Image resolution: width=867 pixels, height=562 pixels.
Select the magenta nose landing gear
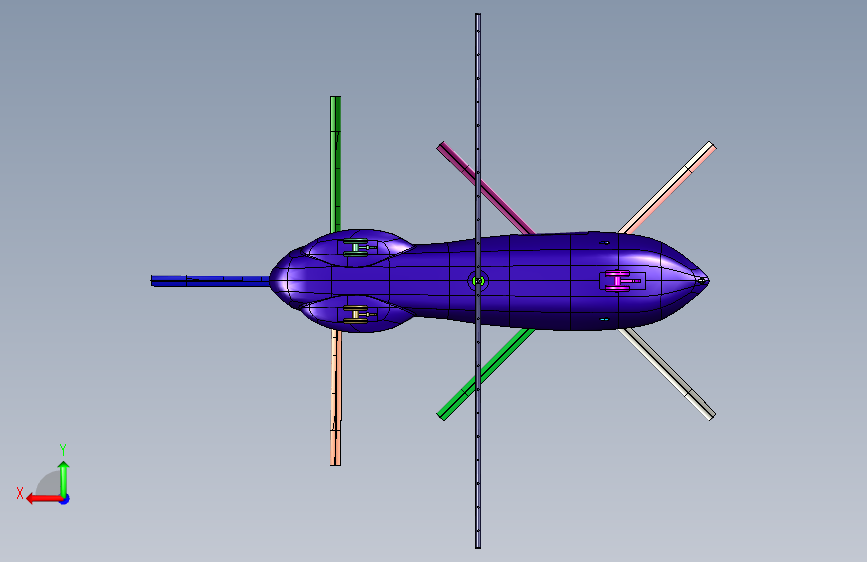(x=621, y=281)
